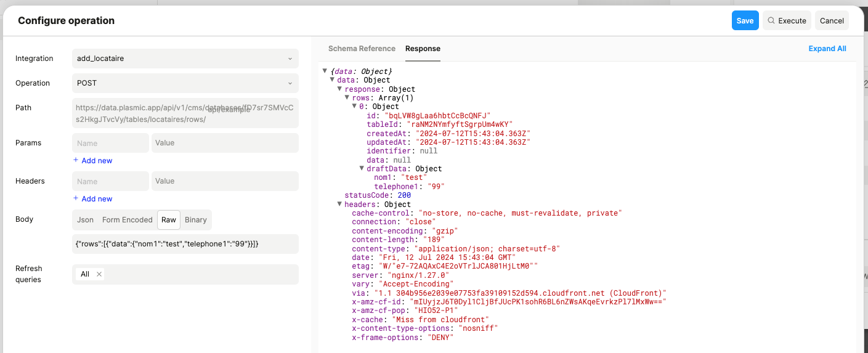Select Json body type

[x=85, y=220]
